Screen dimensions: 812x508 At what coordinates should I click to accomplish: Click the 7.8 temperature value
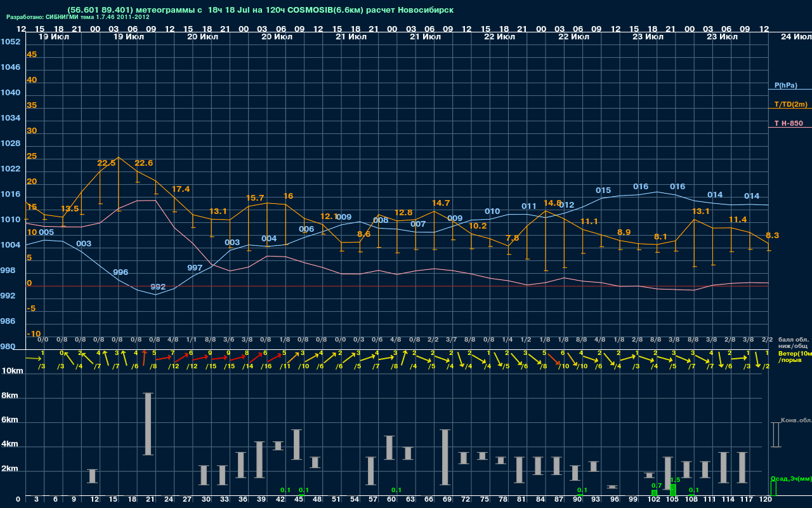[513, 238]
